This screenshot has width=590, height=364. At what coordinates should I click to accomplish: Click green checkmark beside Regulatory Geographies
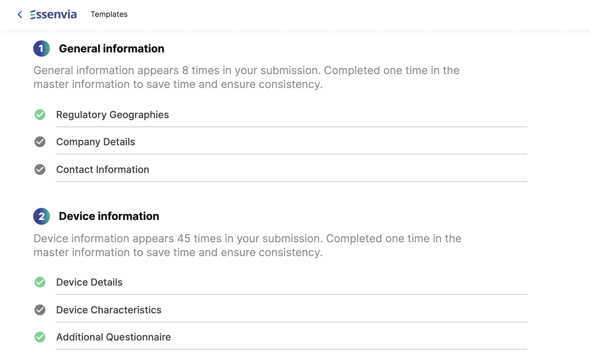pyautogui.click(x=40, y=115)
